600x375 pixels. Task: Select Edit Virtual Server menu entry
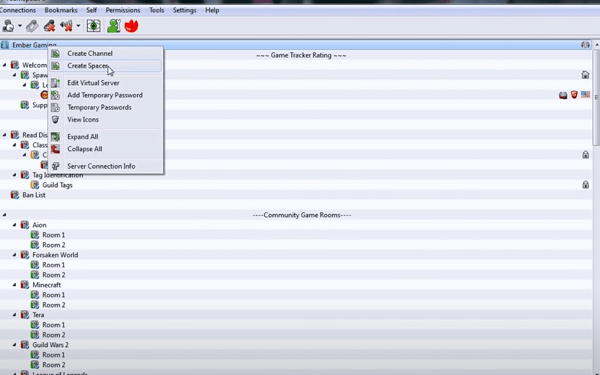[106, 83]
